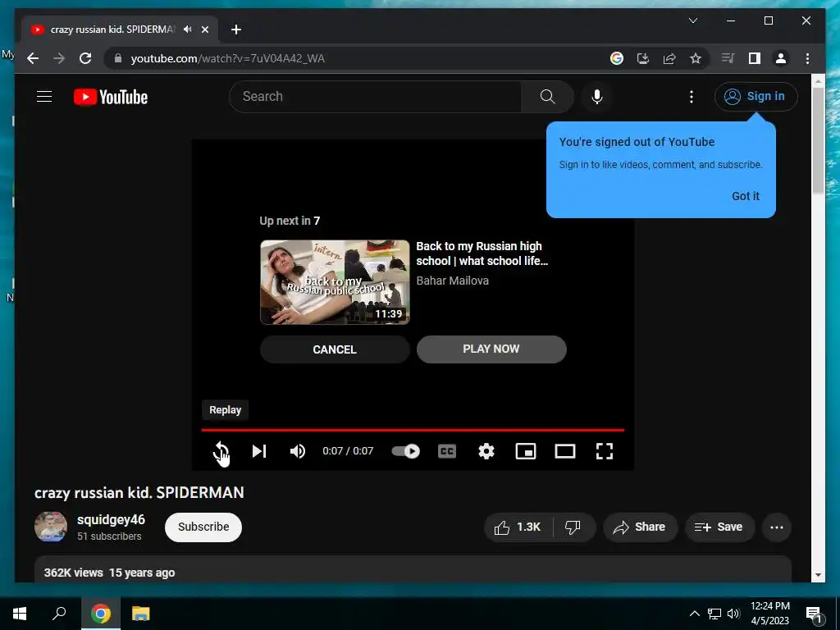Mute the video player volume

tap(297, 451)
